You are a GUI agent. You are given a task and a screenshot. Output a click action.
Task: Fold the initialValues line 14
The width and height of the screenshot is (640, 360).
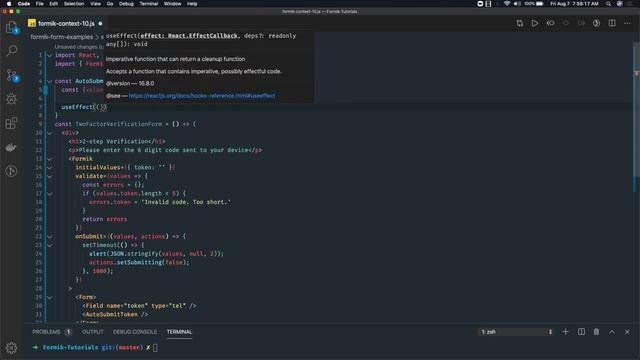49,167
